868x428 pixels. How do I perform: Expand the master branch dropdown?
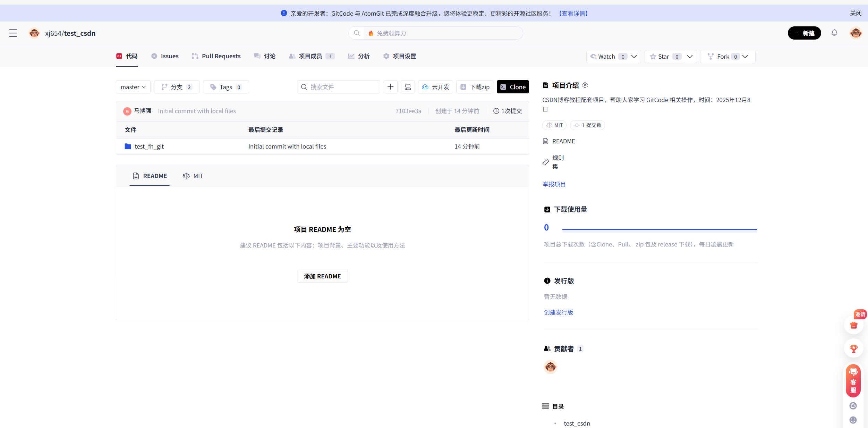(x=133, y=87)
